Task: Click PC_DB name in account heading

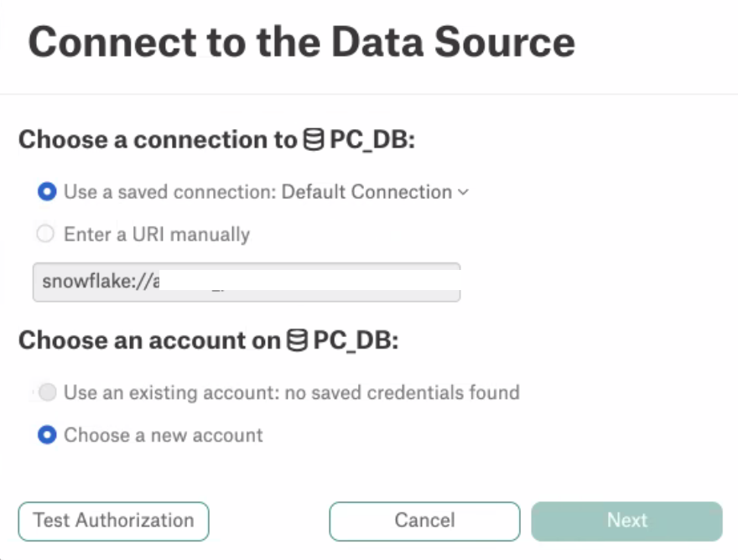Action: pyautogui.click(x=356, y=340)
